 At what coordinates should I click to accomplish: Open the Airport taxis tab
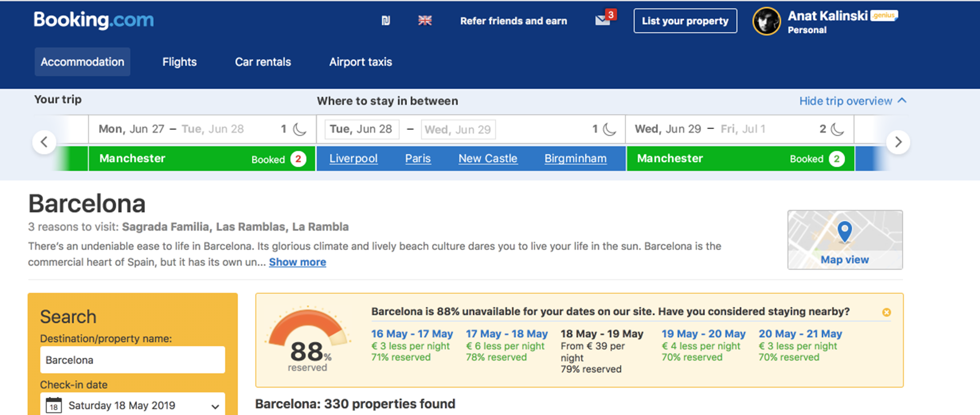tap(361, 62)
